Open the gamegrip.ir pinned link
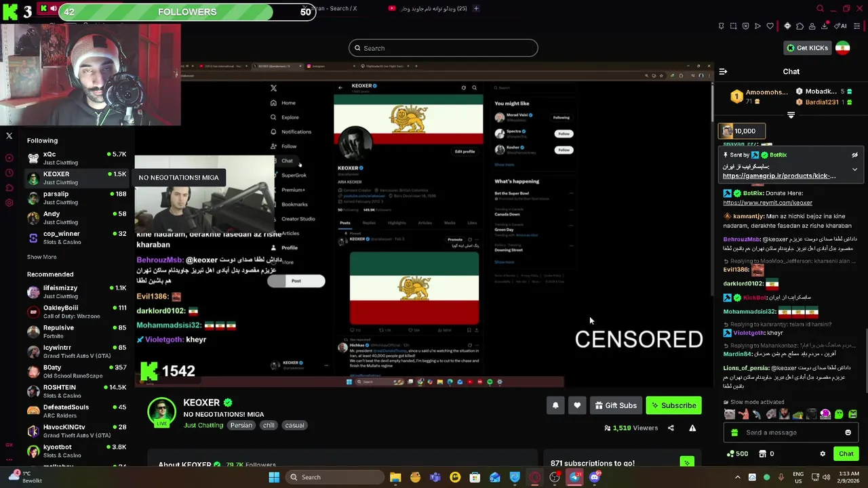868x488 pixels. [x=779, y=176]
